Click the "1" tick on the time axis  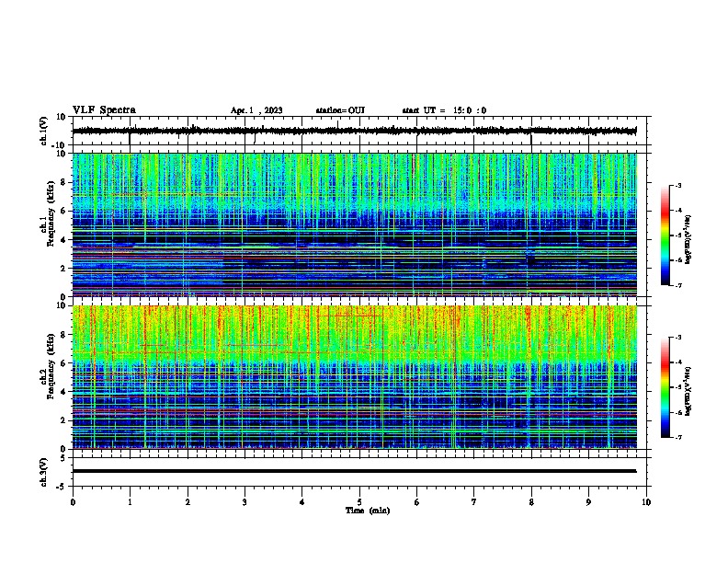coord(130,502)
